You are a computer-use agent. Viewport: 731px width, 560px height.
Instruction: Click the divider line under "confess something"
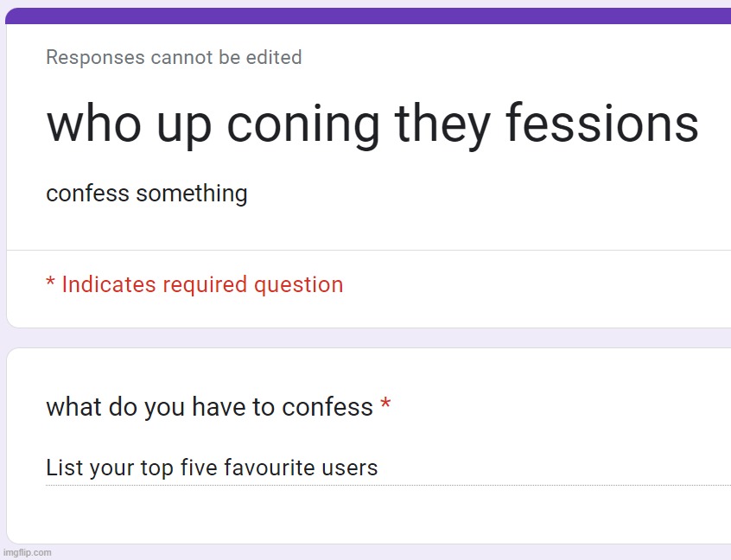[368, 250]
